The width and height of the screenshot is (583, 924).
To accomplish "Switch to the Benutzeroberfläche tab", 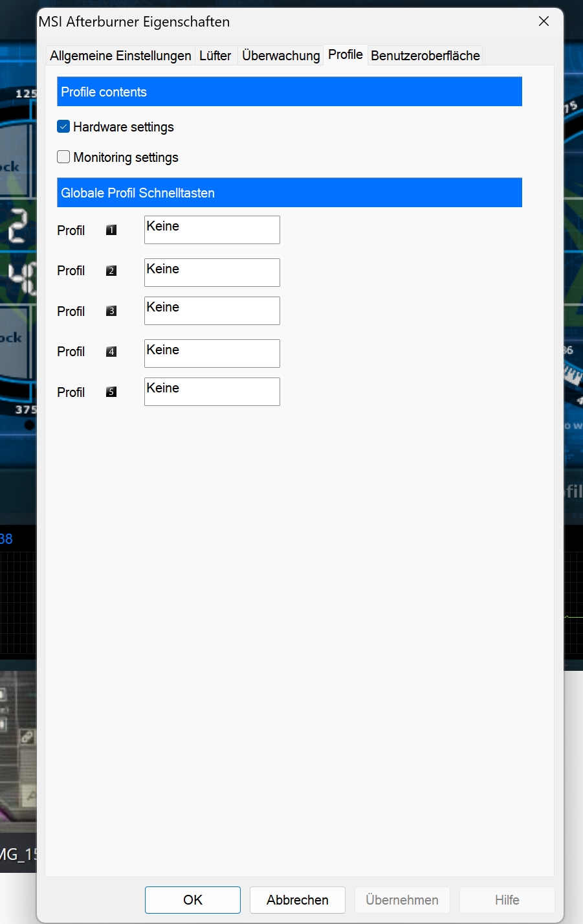I will click(425, 56).
